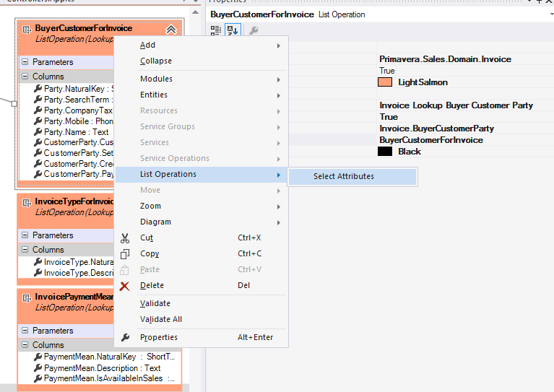
Task: Choose Cut from the context menu
Action: [x=202, y=238]
